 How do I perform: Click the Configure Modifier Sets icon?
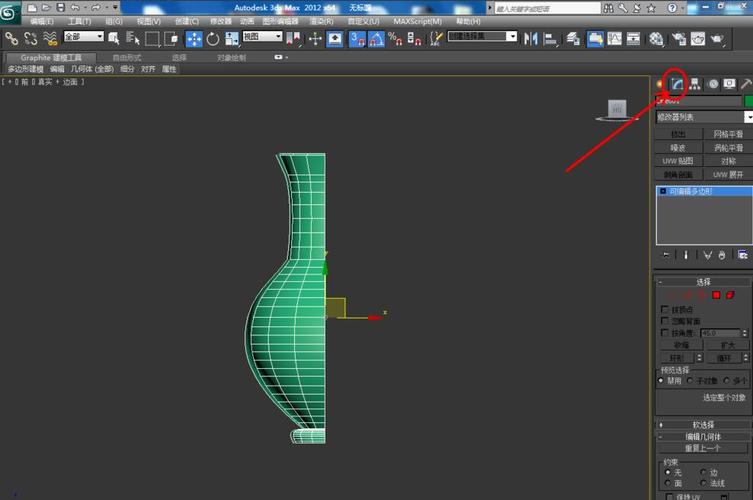[x=742, y=255]
